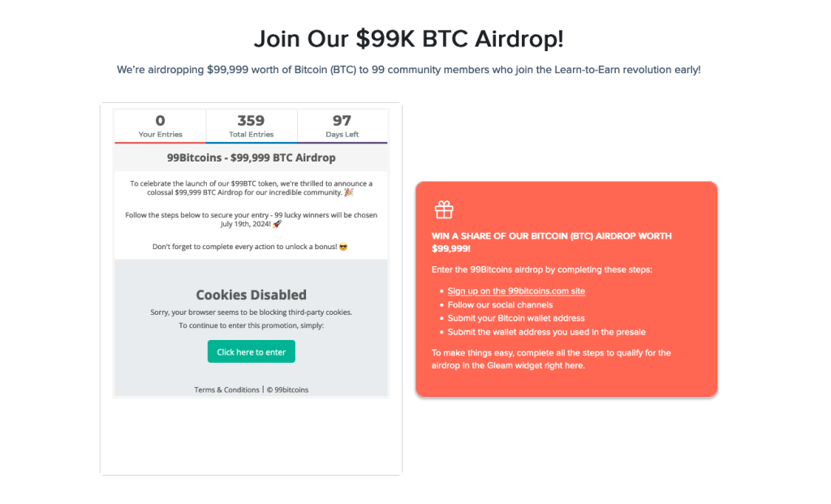The height and width of the screenshot is (504, 831).
Task: Click the party popper emoji
Action: tap(349, 192)
